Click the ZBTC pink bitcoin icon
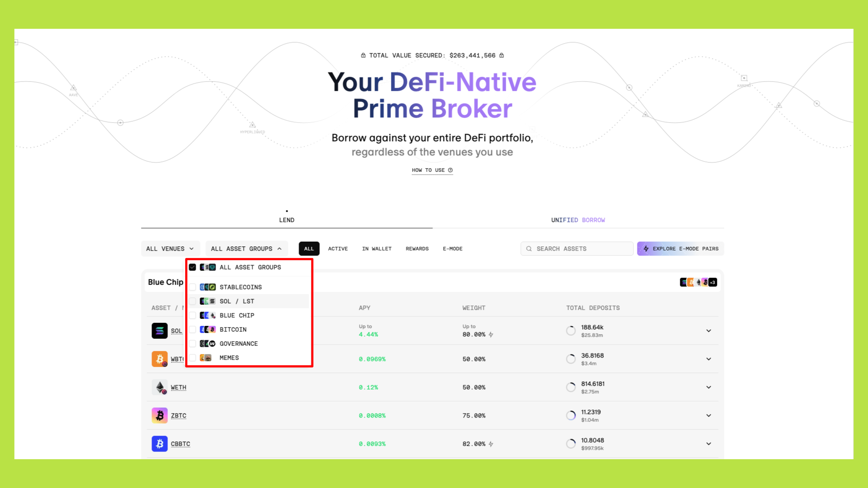Screen dimensions: 868x488 159,415
